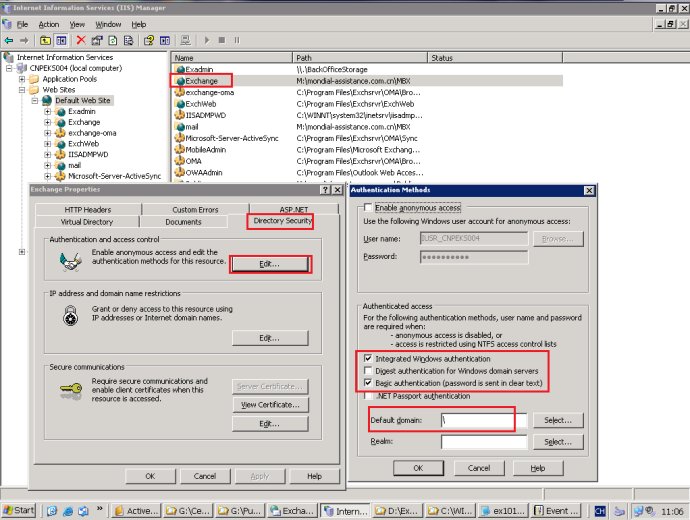The width and height of the screenshot is (690, 520).
Task: Click the Application Pools folder icon
Action: pos(34,79)
